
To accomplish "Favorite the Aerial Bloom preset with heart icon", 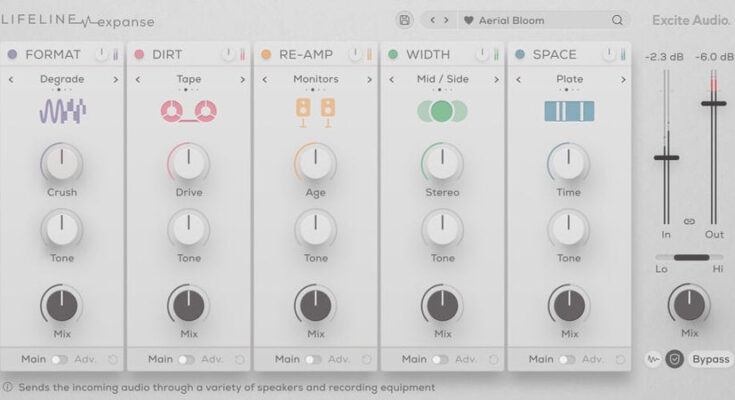I will click(x=468, y=20).
